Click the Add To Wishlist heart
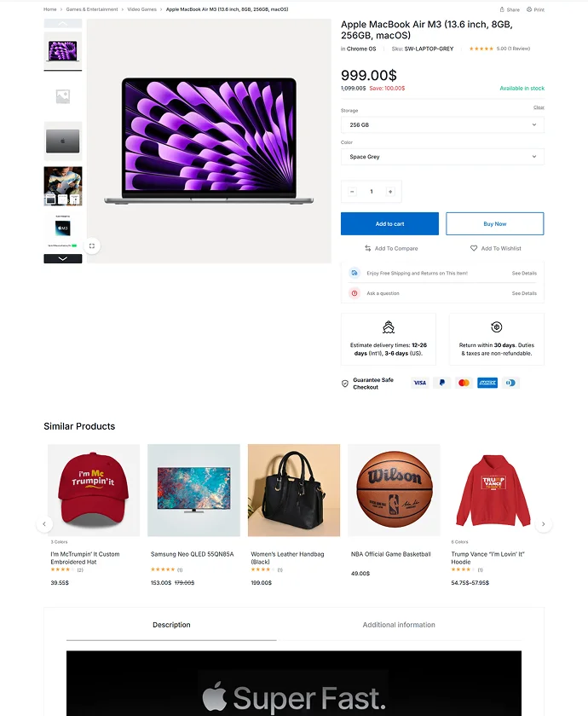Screen dimensions: 588x716 click(x=474, y=248)
